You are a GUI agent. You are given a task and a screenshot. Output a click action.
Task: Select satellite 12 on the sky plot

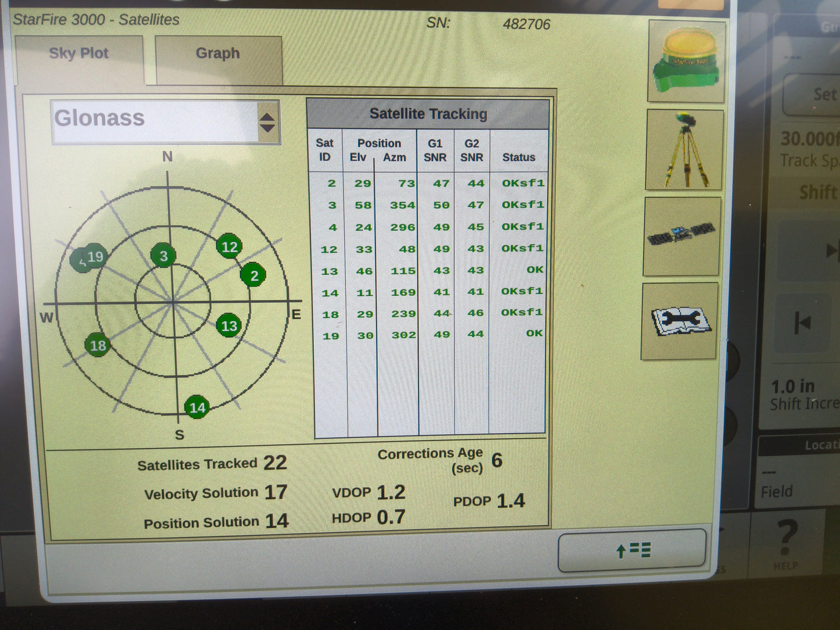[x=229, y=247]
